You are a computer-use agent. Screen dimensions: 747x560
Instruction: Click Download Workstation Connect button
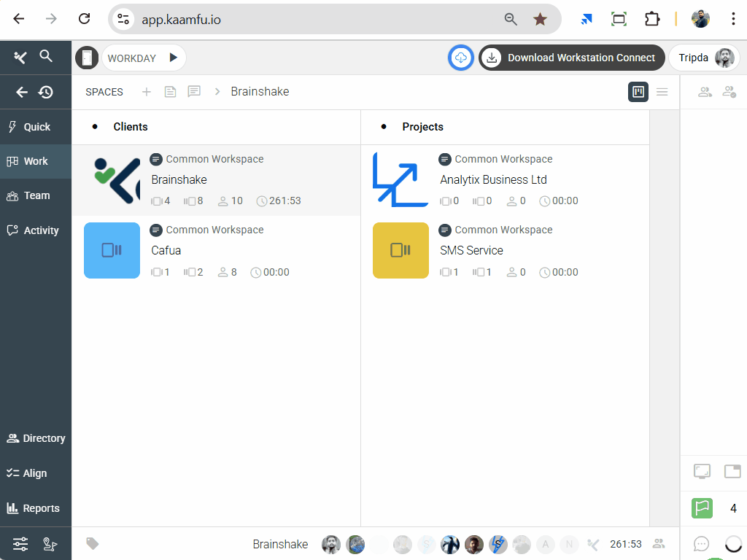pos(570,58)
